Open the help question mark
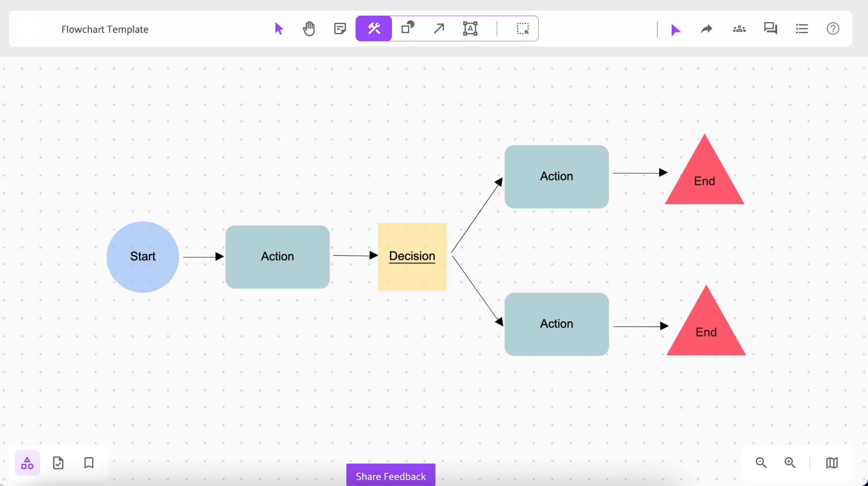This screenshot has width=868, height=486. (x=833, y=28)
